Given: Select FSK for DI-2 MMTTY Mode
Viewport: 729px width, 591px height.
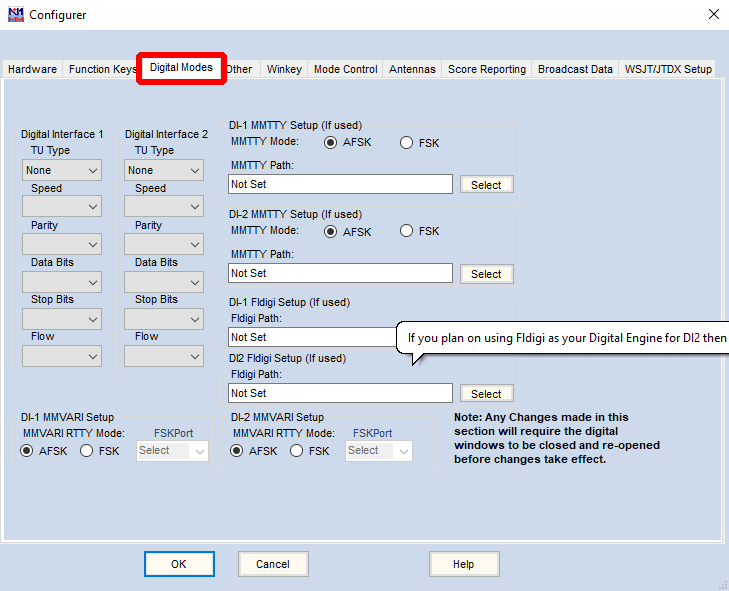Looking at the screenshot, I should (x=406, y=231).
